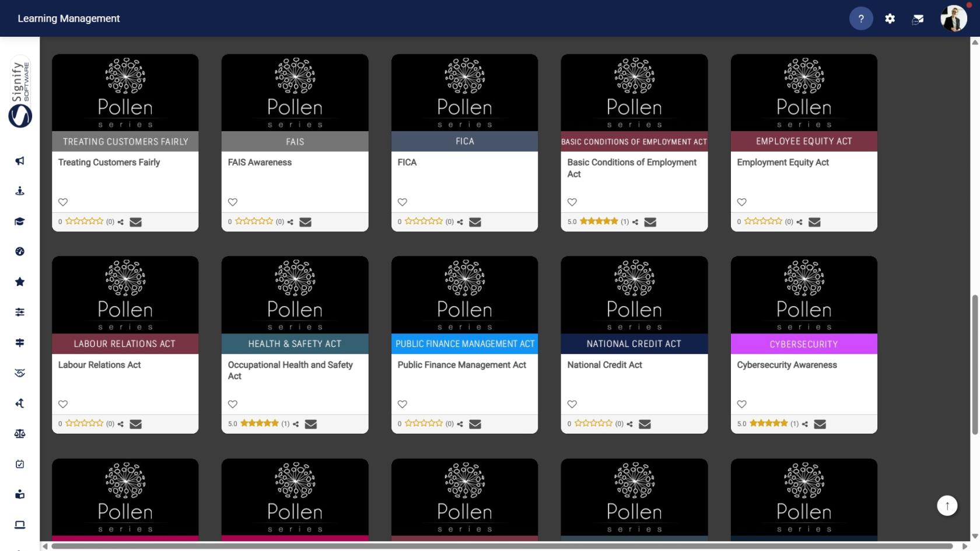Email the Public Finance Management Act course
The image size is (980, 551).
[x=475, y=424]
